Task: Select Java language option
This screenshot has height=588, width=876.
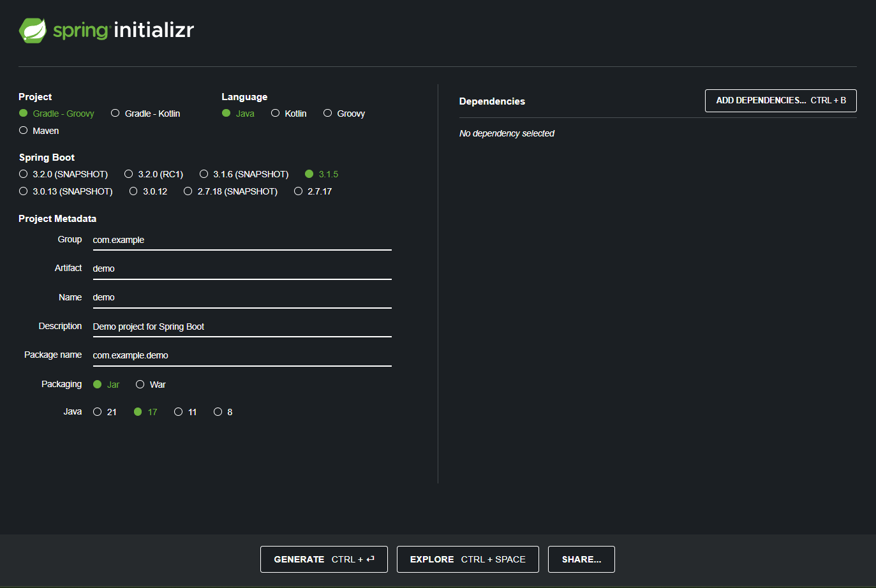Action: (238, 114)
